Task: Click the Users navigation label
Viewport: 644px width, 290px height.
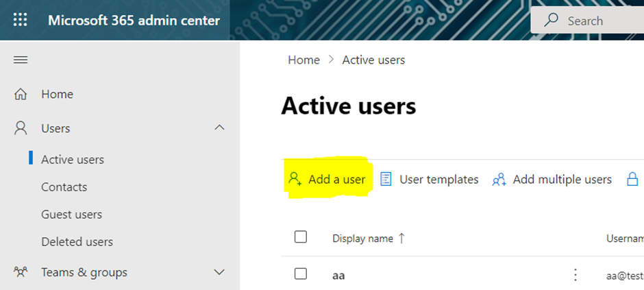Action: tap(55, 129)
